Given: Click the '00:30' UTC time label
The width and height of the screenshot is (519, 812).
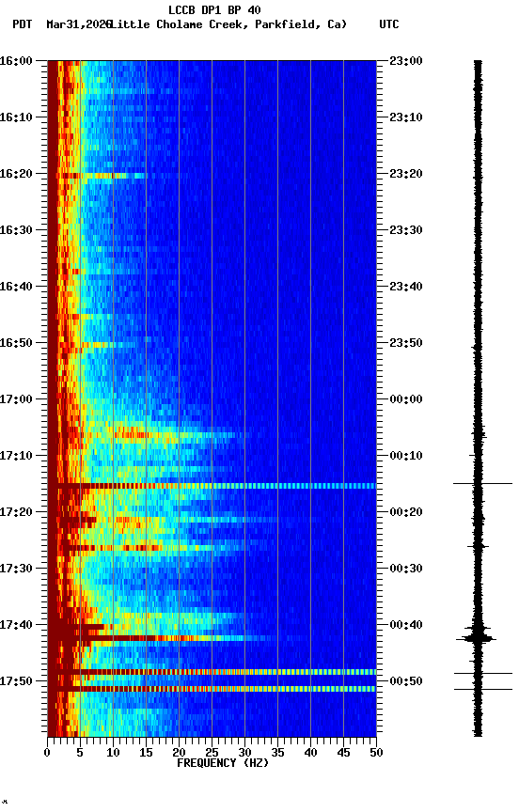Looking at the screenshot, I should tap(406, 570).
